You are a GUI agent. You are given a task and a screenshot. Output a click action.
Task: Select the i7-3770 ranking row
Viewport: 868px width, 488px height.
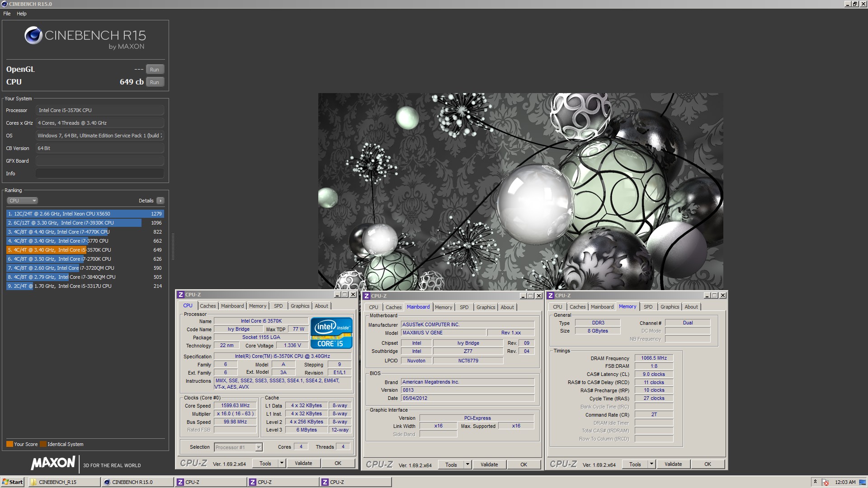click(85, 241)
